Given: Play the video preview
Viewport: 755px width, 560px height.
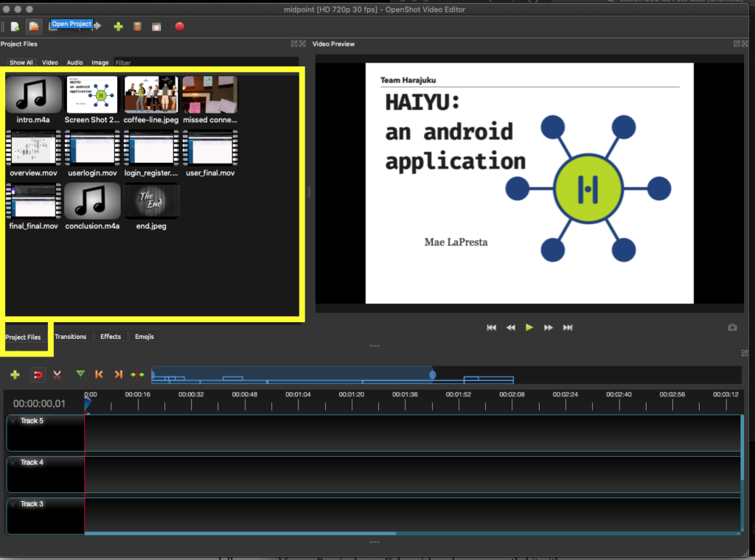Looking at the screenshot, I should [529, 328].
